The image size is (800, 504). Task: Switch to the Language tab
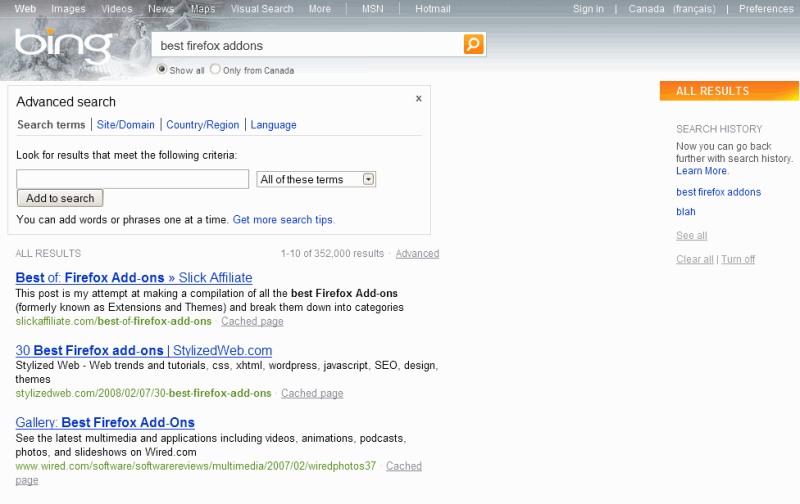point(273,125)
